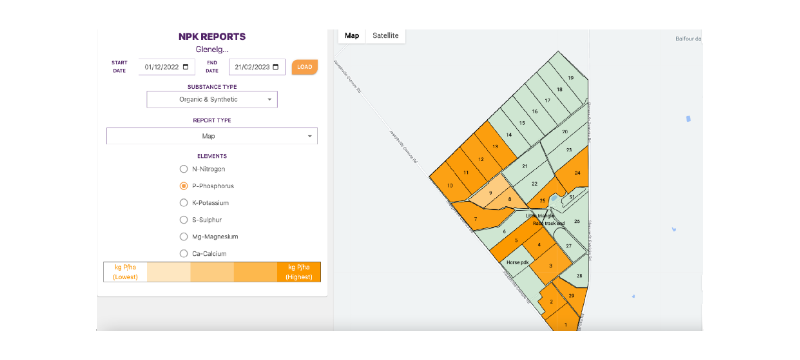The width and height of the screenshot is (800, 360).
Task: Click paddock 10 on the map
Action: click(449, 185)
